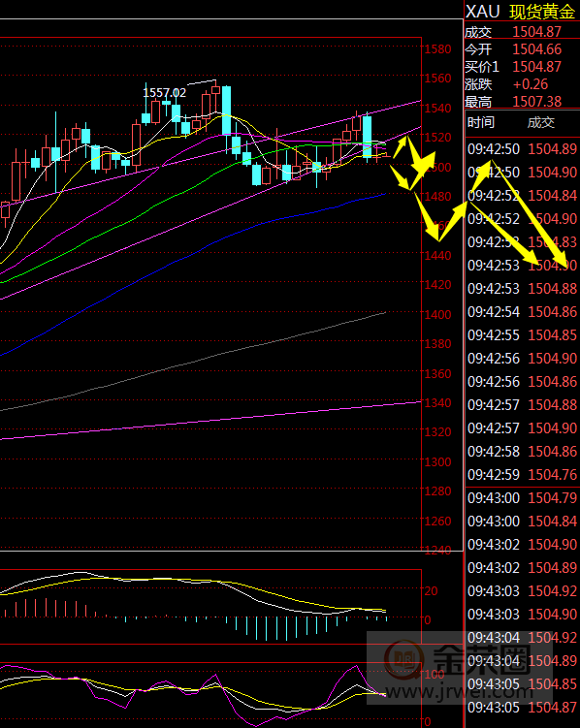The height and width of the screenshot is (728, 580).
Task: Click the 1540 price axis label
Action: 437,109
